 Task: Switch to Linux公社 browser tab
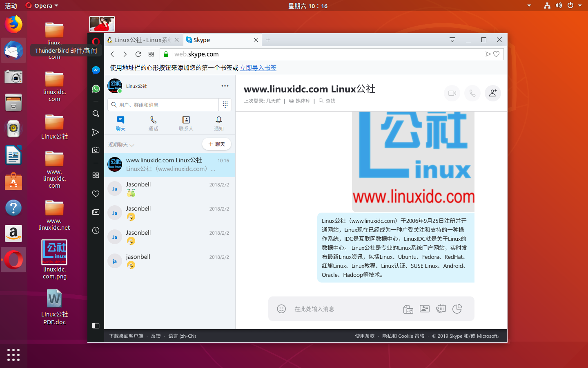point(143,40)
